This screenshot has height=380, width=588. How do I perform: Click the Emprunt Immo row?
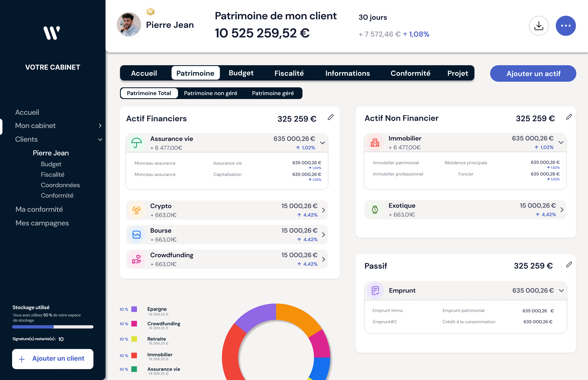tap(463, 311)
